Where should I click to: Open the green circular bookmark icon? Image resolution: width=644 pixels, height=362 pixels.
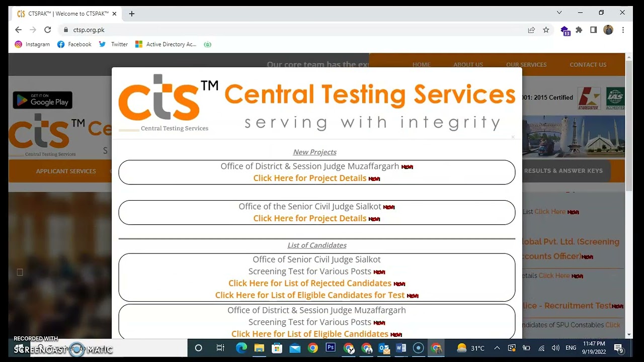click(207, 44)
